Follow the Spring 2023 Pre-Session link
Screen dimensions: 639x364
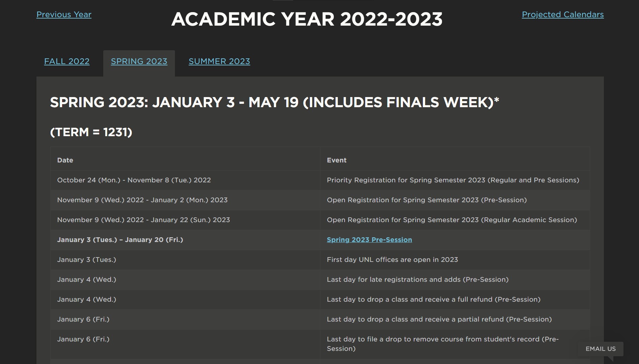click(x=369, y=240)
